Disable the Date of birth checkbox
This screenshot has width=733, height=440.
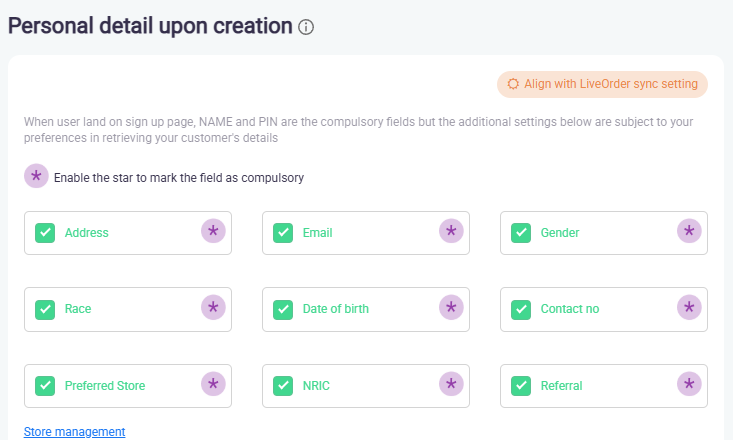(x=283, y=309)
